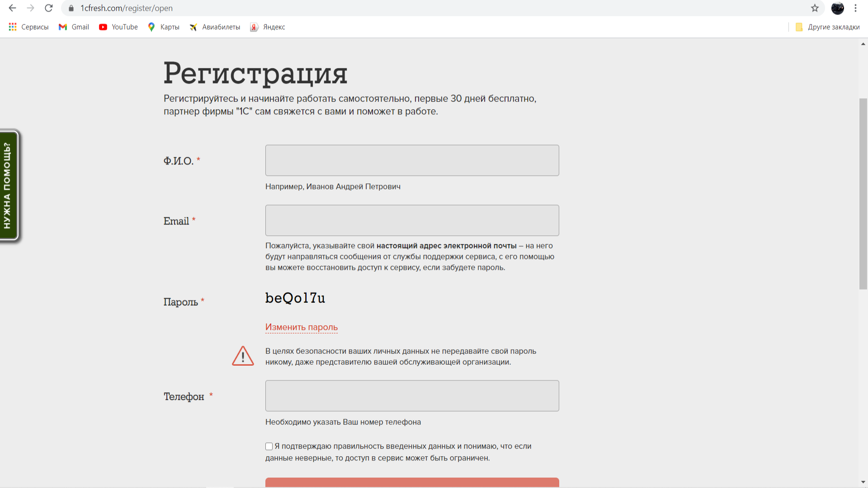The height and width of the screenshot is (488, 868).
Task: Click the Необходимо указать Ваш номер телефона hint
Action: [343, 422]
